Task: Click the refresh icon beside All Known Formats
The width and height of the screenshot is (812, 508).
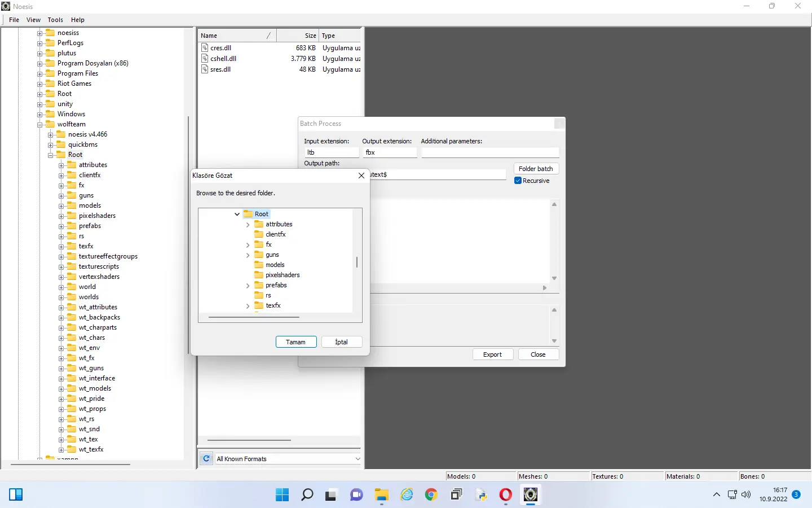Action: (x=206, y=459)
